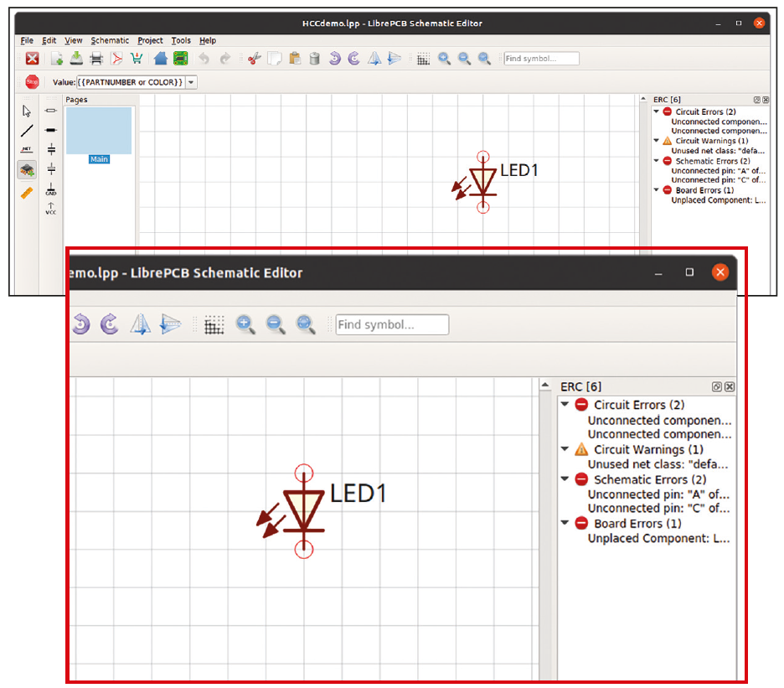Image resolution: width=784 pixels, height=688 pixels.
Task: Click Mirror Horizontally icon in main toolbar
Action: (x=374, y=59)
